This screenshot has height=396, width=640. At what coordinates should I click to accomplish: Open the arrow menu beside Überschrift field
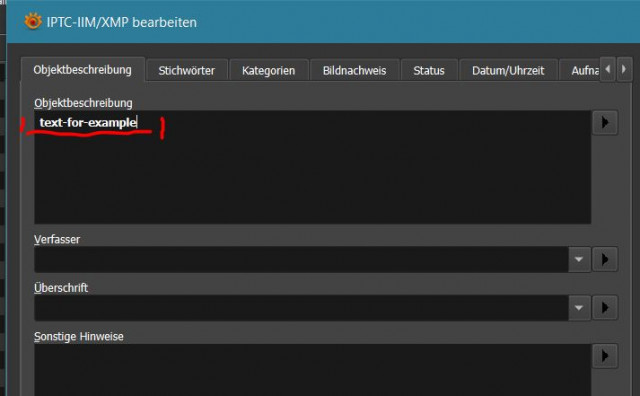pyautogui.click(x=605, y=307)
